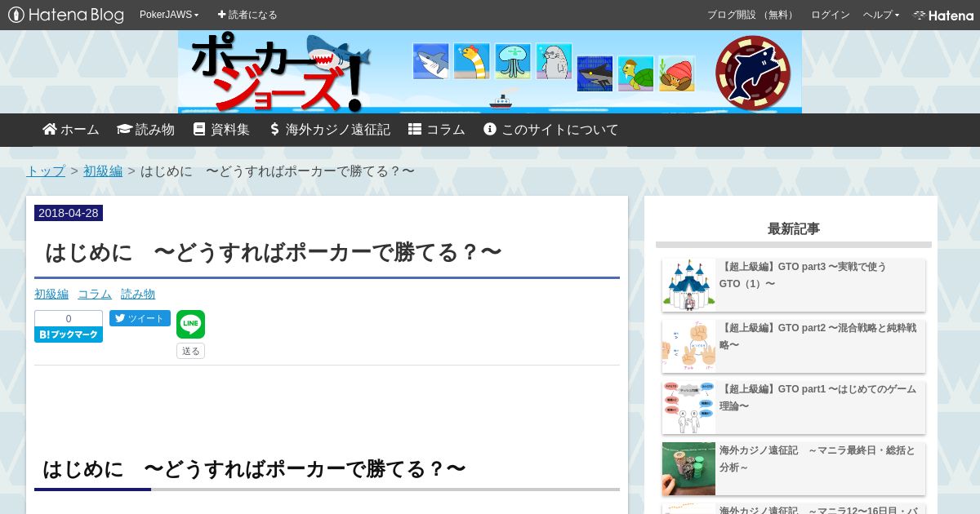Screen dimensions: 980x514
Task: Open the Hatena Blog logo link
Action: pos(66,15)
